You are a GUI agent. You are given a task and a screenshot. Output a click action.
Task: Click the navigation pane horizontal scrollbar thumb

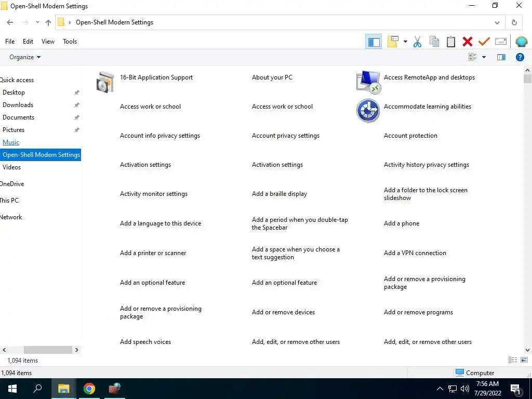pyautogui.click(x=48, y=350)
